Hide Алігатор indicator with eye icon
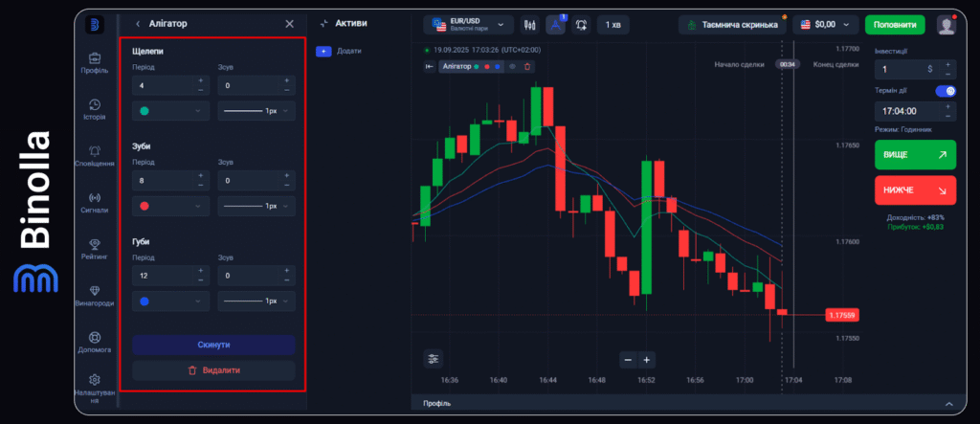 [x=513, y=66]
